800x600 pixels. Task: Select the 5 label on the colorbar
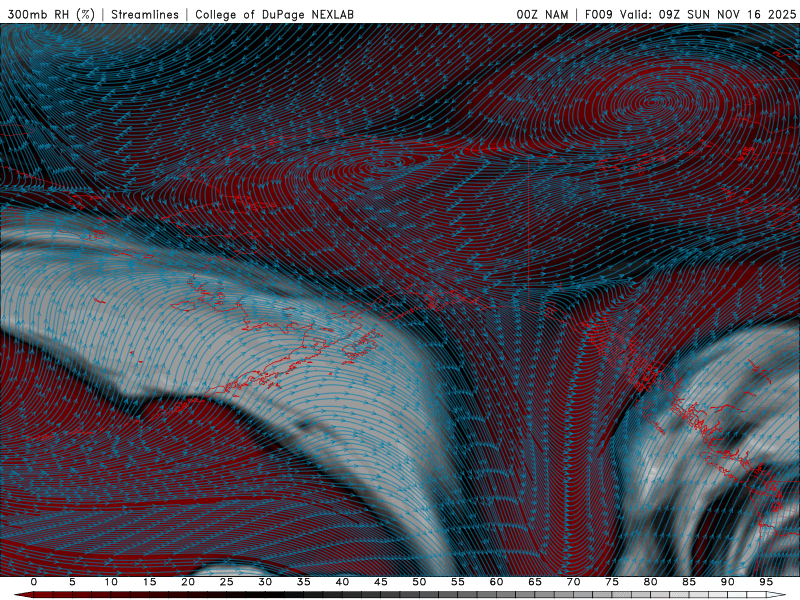click(x=72, y=582)
